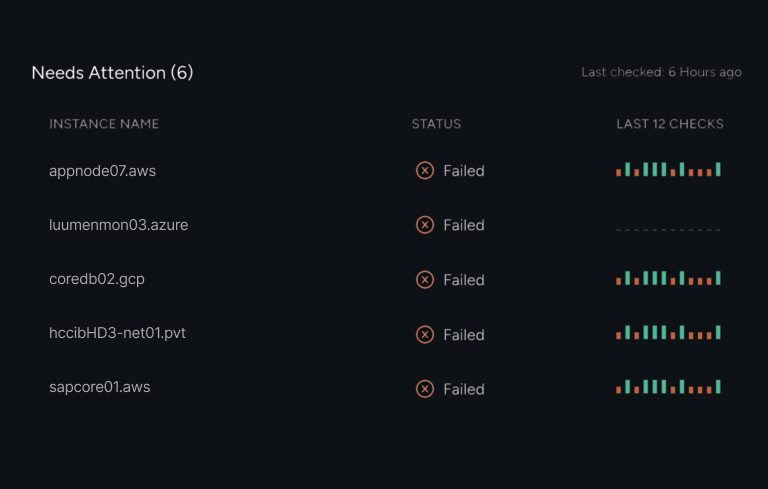The width and height of the screenshot is (768, 489).
Task: Select the coredb02.gcp instance name
Action: click(x=97, y=279)
